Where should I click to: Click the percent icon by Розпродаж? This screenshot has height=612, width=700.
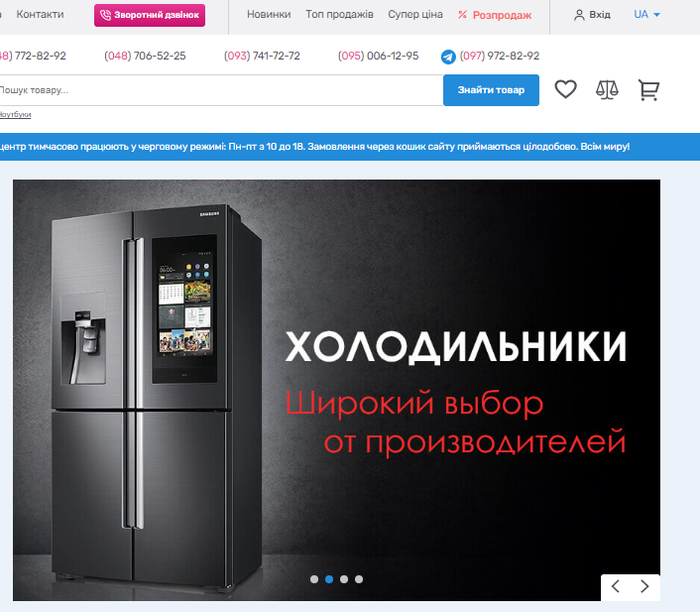(462, 15)
